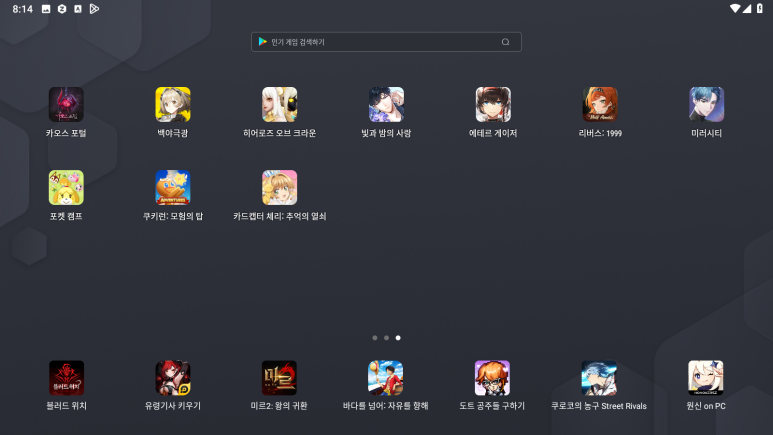Open the Wi-Fi status icon
The image size is (773, 435).
point(735,8)
